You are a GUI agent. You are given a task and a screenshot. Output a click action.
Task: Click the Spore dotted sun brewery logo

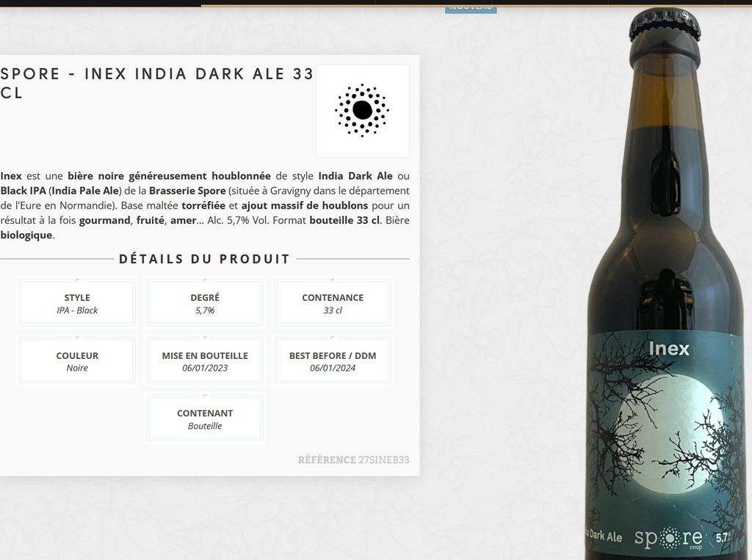pos(363,111)
